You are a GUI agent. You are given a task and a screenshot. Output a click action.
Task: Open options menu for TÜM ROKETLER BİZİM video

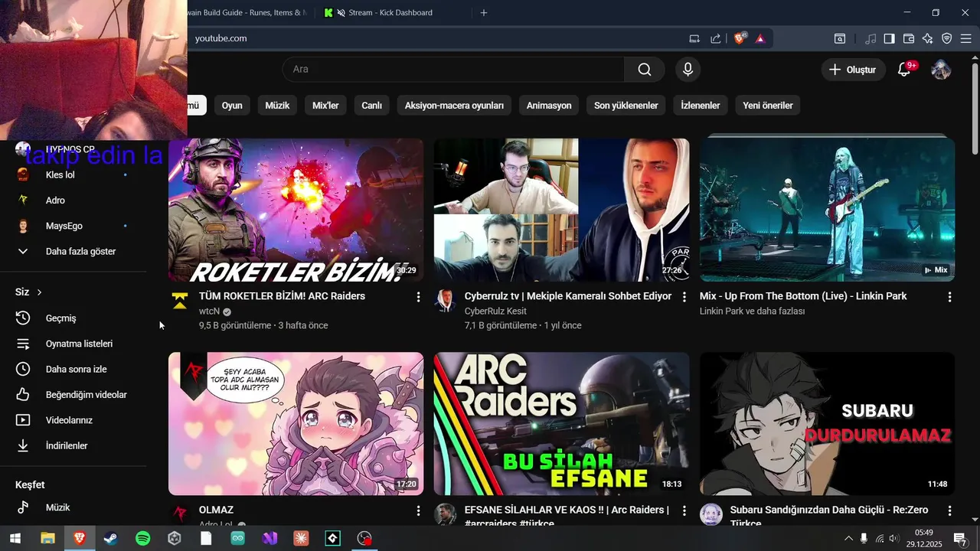(x=418, y=297)
